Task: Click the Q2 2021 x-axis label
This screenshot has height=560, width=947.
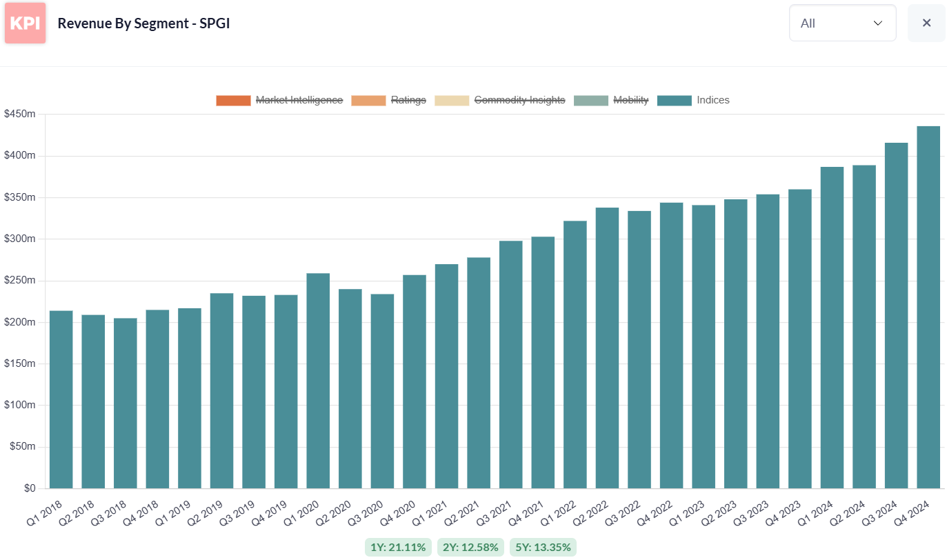Action: tap(464, 512)
